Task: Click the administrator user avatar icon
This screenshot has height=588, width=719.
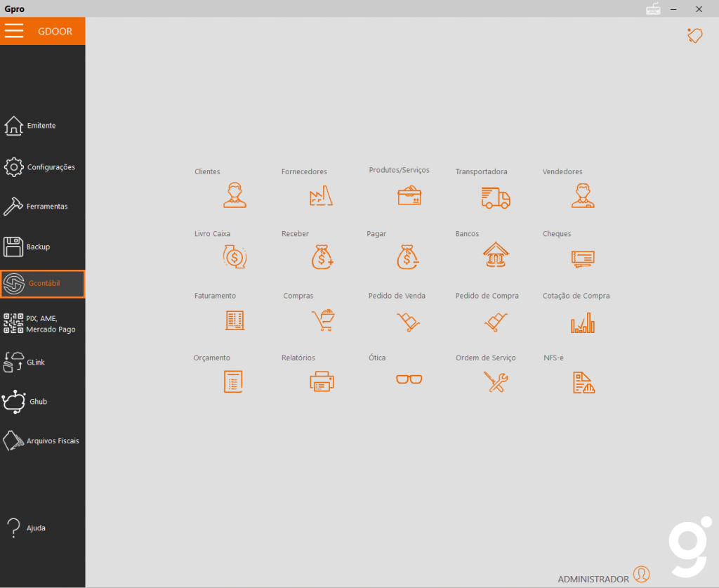Action: click(642, 574)
